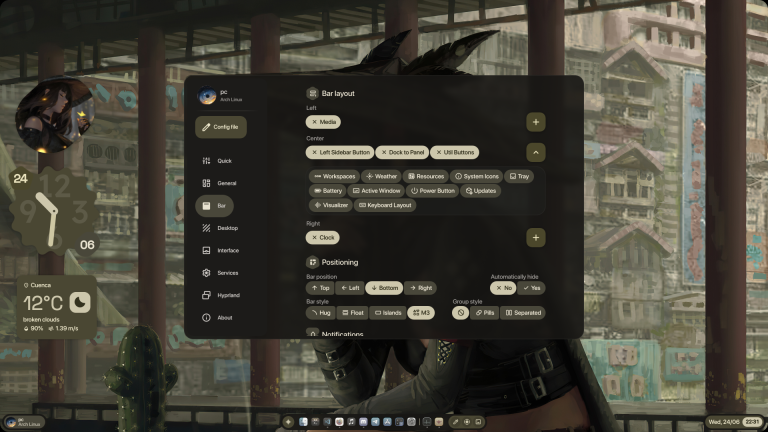Click the analog clock desktop widget
This screenshot has width=768, height=432.
click(x=54, y=211)
